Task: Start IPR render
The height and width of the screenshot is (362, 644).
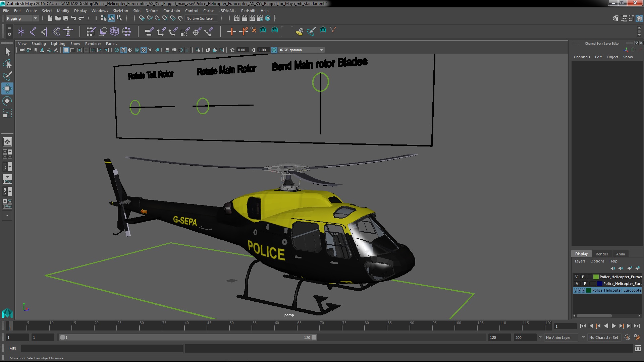Action: [x=252, y=18]
